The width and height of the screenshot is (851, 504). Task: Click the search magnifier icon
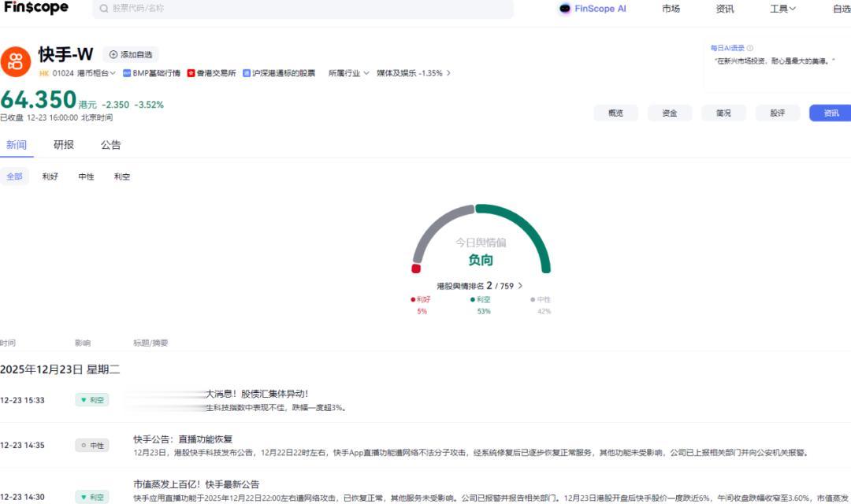click(x=104, y=9)
